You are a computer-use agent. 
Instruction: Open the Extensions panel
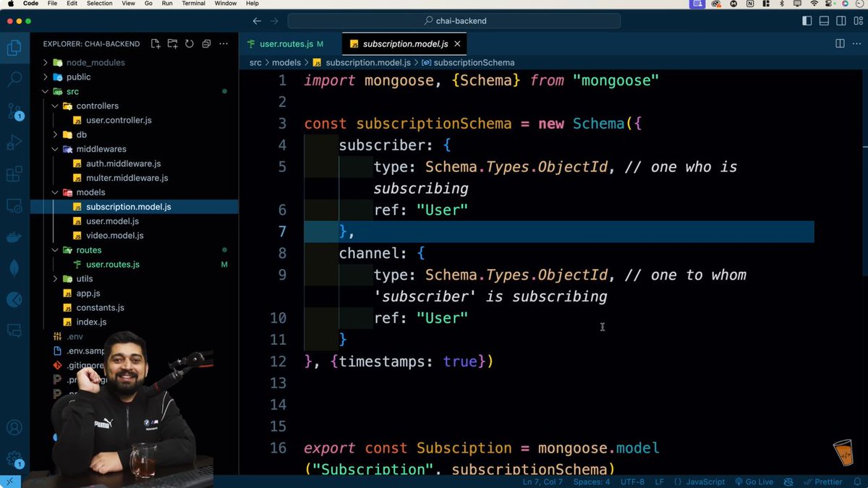pos(16,174)
